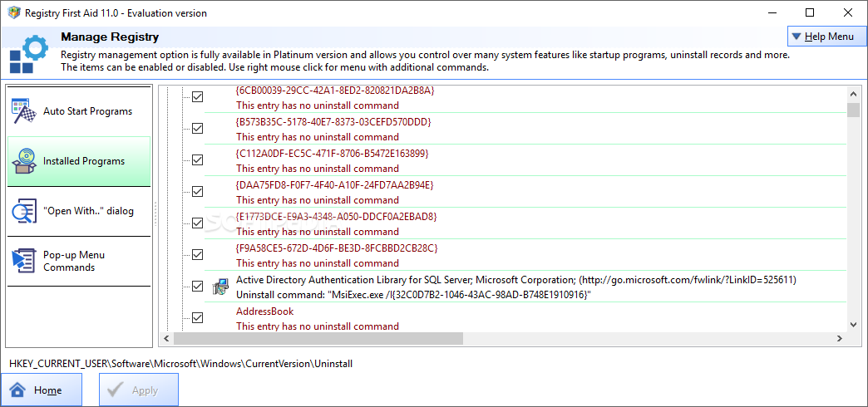Select Active Directory Authentication Library for SQL Server row
Screen dimensions: 868x407
[525, 287]
